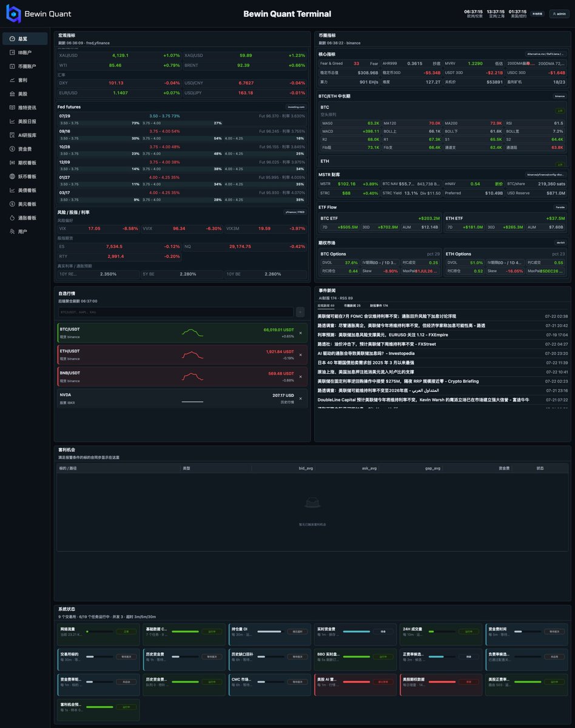
Task: Click the BTC/USDT sparkline chart
Action: tap(193, 332)
